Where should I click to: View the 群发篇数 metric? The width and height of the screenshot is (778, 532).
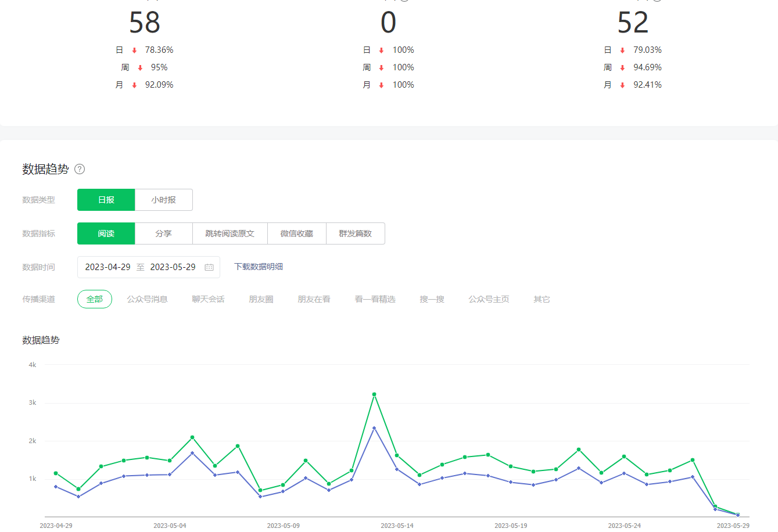coord(355,233)
